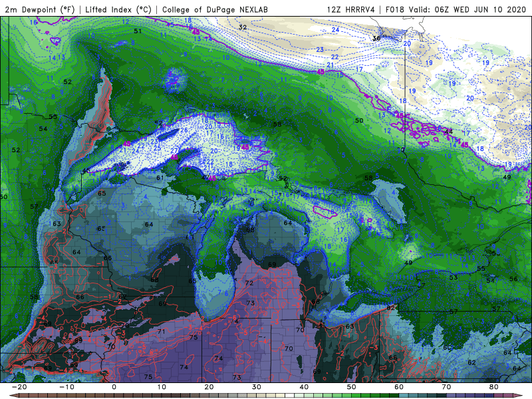Click the "40" label under the color bar
The width and height of the screenshot is (532, 399).
pyautogui.click(x=304, y=387)
